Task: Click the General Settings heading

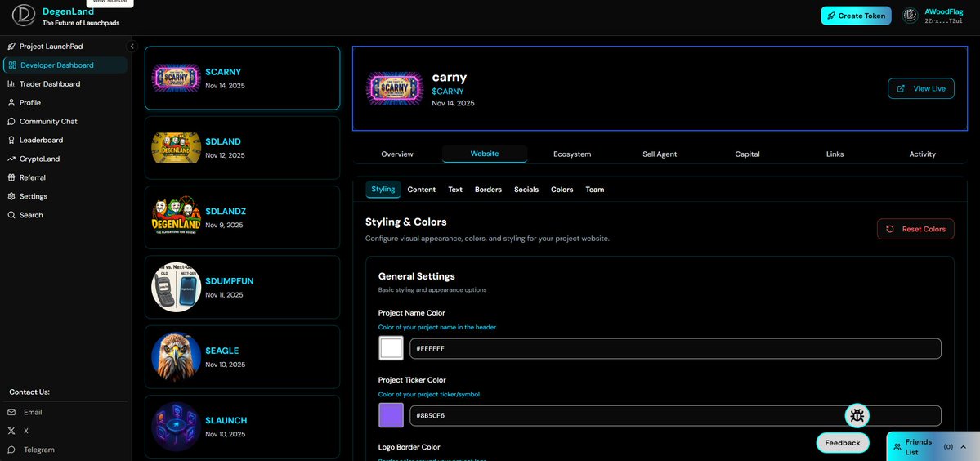Action: tap(417, 276)
